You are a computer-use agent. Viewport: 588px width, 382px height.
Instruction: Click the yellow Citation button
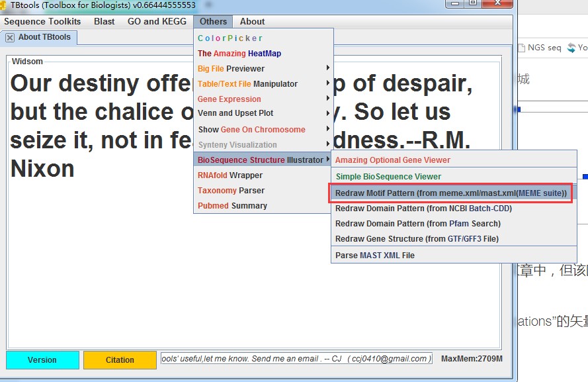pyautogui.click(x=120, y=360)
